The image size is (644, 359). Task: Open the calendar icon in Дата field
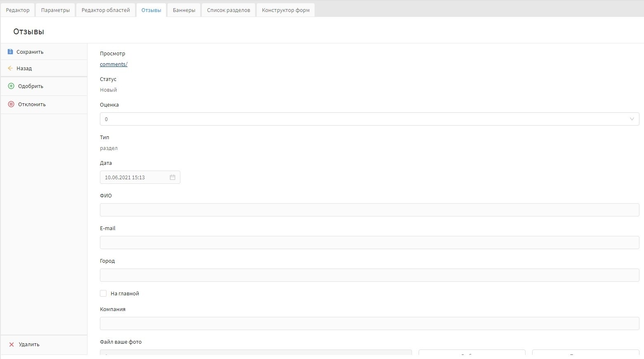pyautogui.click(x=173, y=177)
